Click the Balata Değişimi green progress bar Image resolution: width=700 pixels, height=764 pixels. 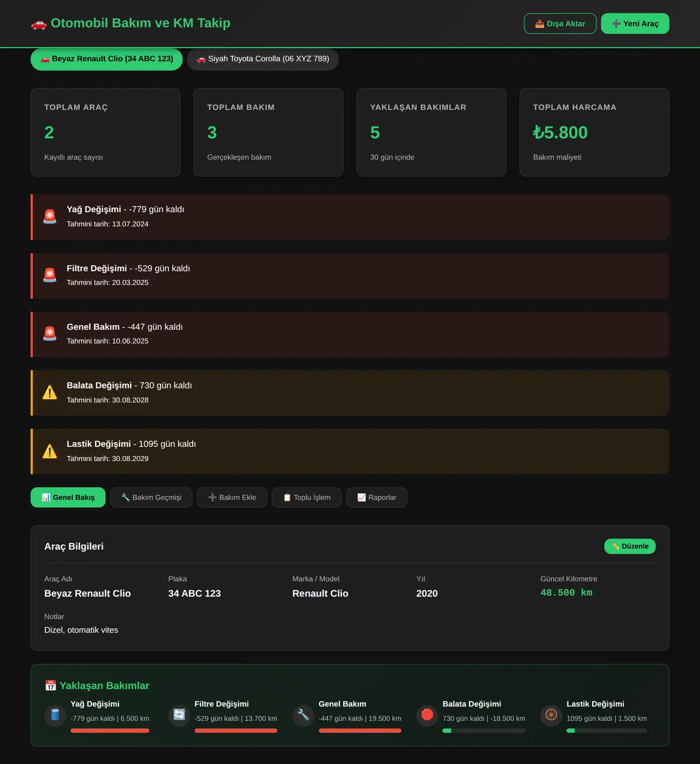coord(484,731)
